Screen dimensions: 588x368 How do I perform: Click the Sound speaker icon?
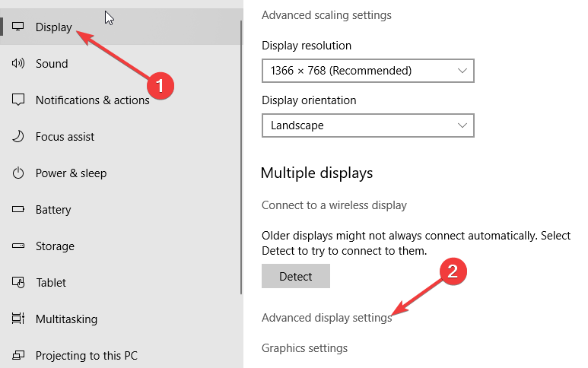(18, 63)
